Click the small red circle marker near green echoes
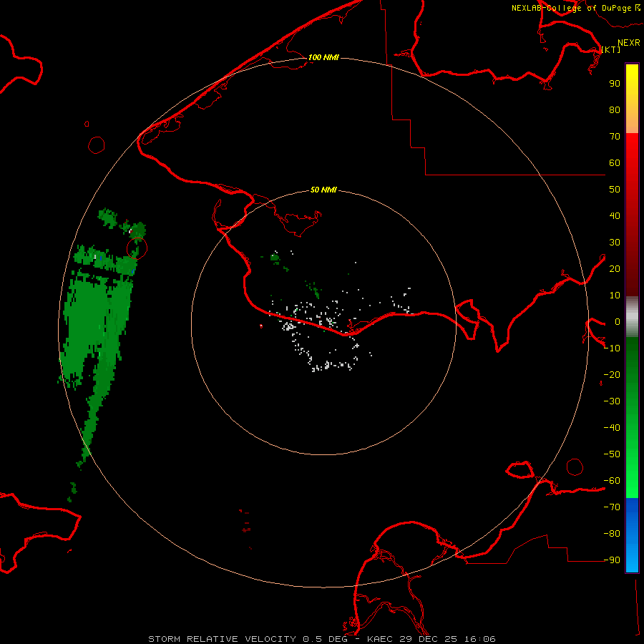Image resolution: width=644 pixels, height=644 pixels. pos(137,248)
